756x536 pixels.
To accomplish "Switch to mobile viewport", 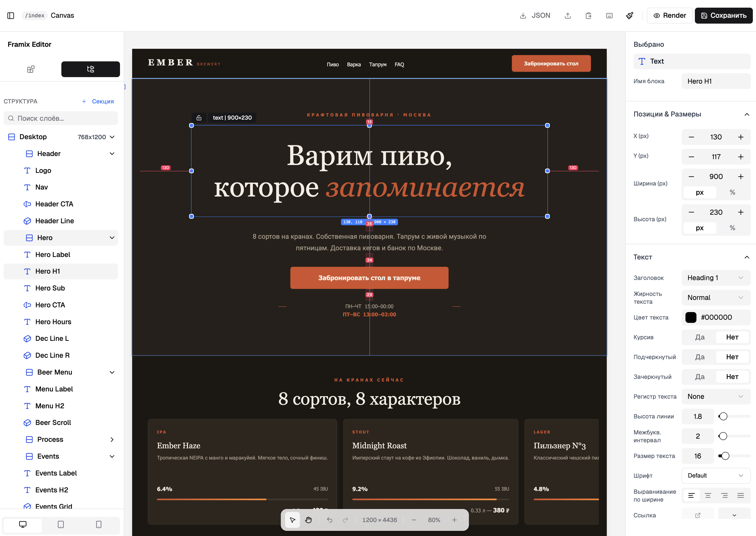I will coord(99,525).
